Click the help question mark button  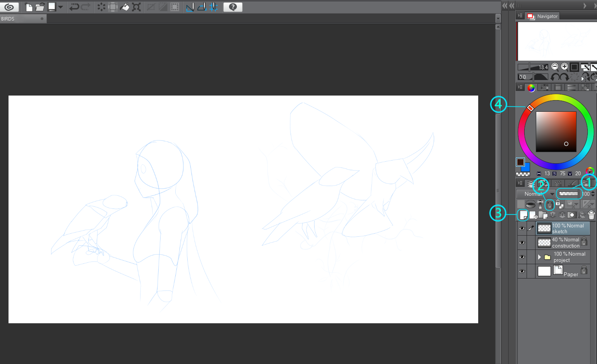(233, 7)
